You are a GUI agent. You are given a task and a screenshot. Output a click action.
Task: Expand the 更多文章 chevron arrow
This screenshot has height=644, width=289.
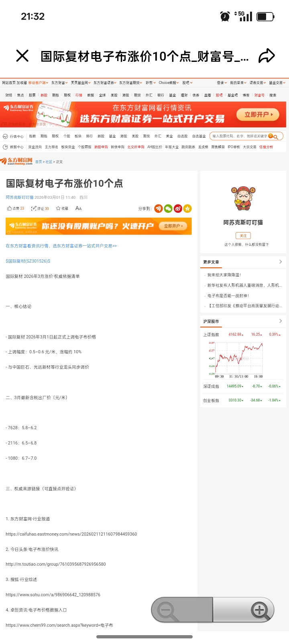pyautogui.click(x=280, y=262)
